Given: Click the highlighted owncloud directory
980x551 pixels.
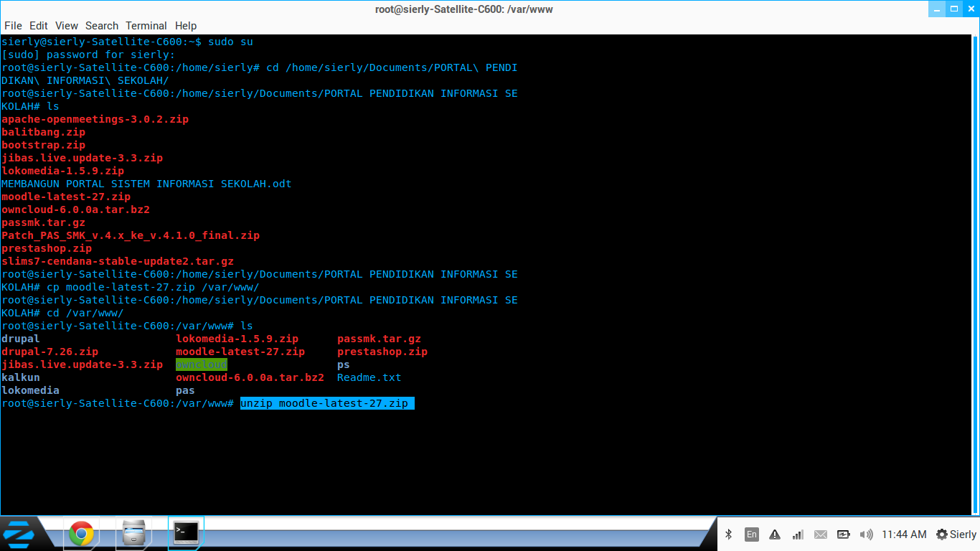Looking at the screenshot, I should point(202,364).
